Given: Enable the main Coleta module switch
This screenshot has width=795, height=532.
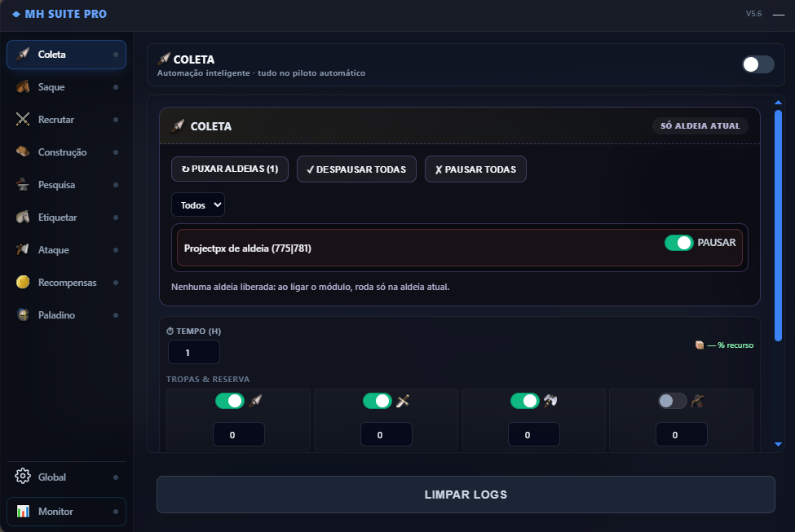Looking at the screenshot, I should tap(758, 64).
